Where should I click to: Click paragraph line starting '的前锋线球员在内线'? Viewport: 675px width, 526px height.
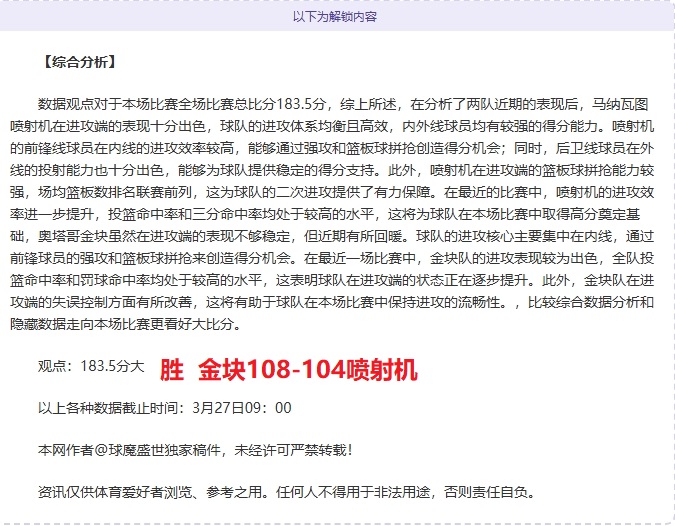pos(332,149)
